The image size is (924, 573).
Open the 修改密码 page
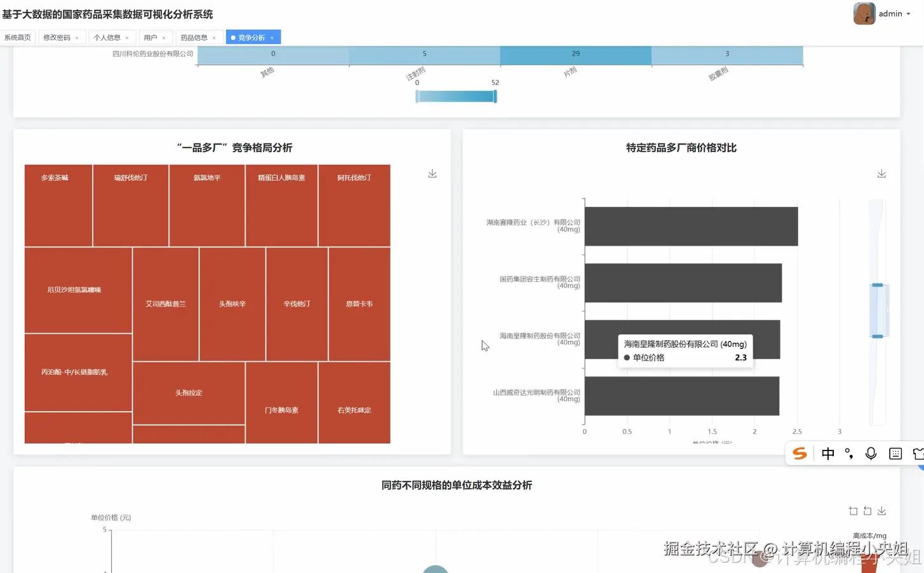58,37
